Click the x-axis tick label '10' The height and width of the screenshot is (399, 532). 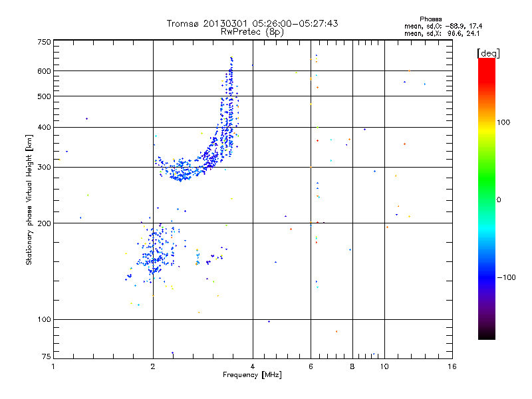click(x=384, y=366)
